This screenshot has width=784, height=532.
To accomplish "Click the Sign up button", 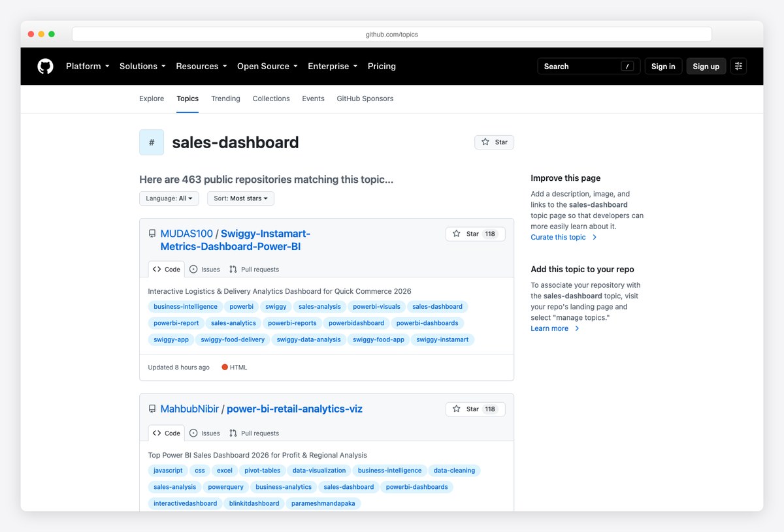I will pos(706,66).
